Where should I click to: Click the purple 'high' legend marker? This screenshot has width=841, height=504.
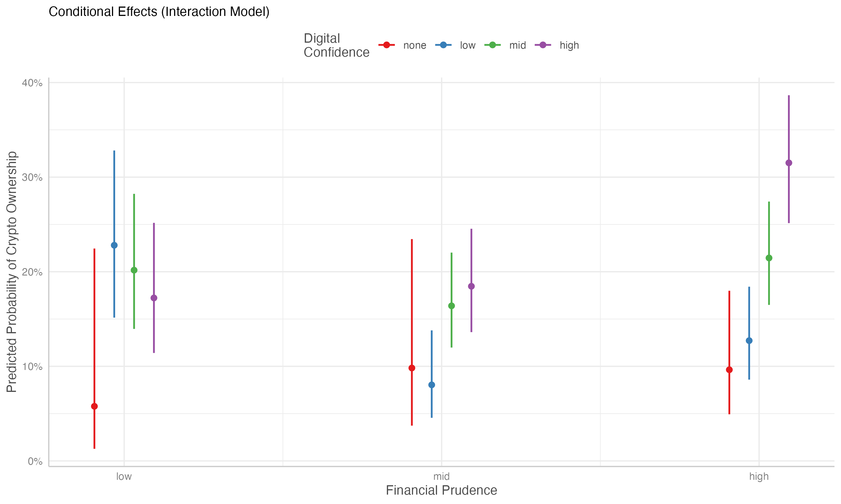(543, 45)
